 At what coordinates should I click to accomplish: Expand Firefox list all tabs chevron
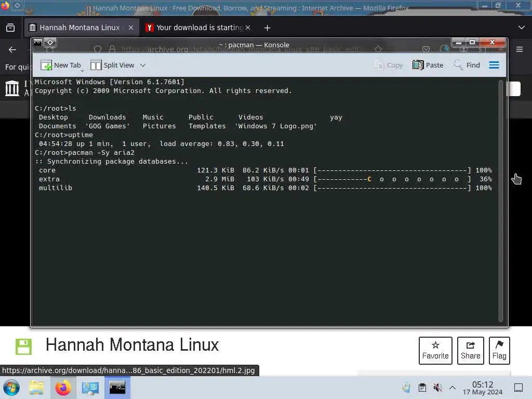tap(522, 28)
